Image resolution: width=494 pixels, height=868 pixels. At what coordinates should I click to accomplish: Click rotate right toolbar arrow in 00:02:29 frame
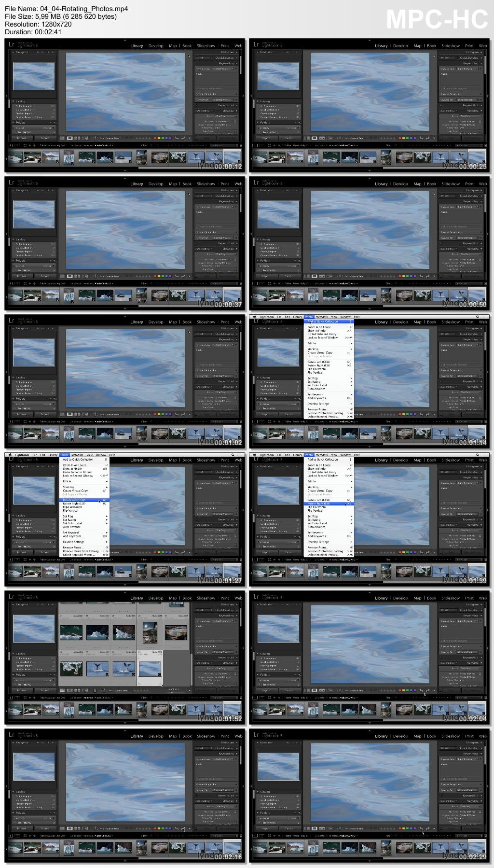coord(427,828)
